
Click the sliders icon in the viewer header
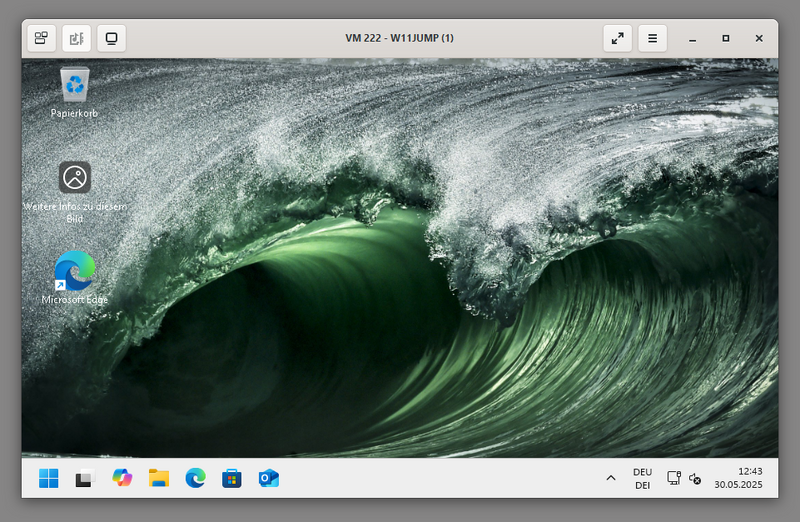(76, 39)
